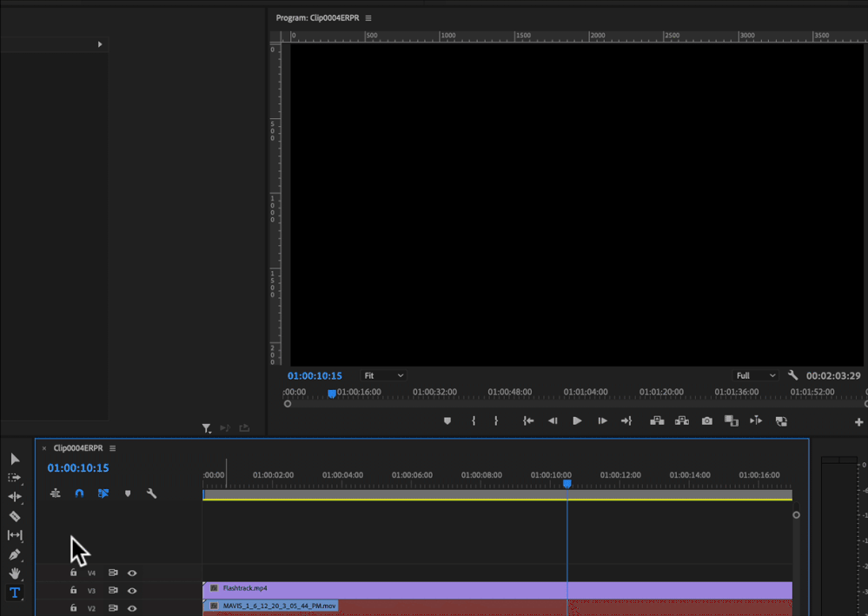
Task: Toggle timeline Snap magnet
Action: (79, 493)
